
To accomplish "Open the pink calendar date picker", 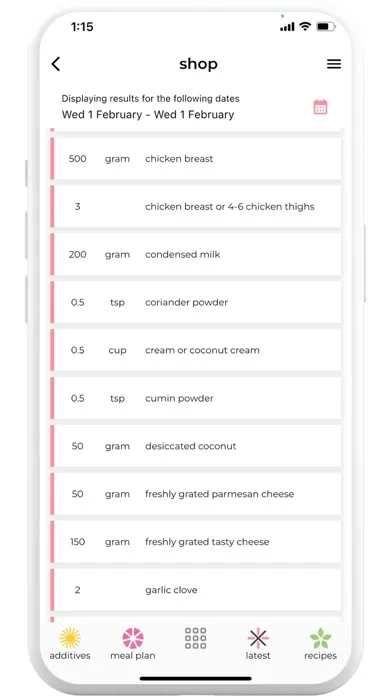I will click(x=320, y=107).
